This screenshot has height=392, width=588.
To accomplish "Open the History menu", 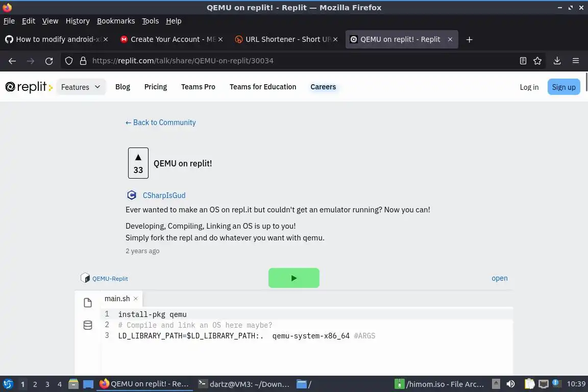I will tap(78, 21).
